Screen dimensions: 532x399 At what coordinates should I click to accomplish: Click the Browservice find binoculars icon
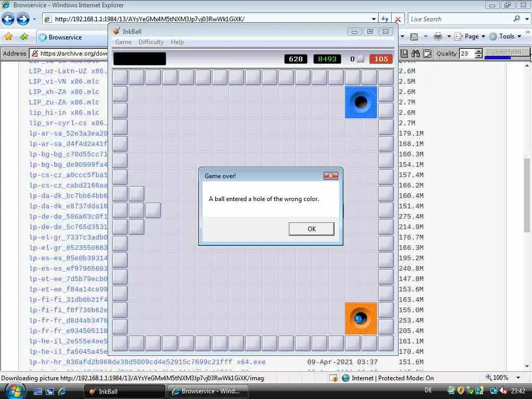click(416, 54)
